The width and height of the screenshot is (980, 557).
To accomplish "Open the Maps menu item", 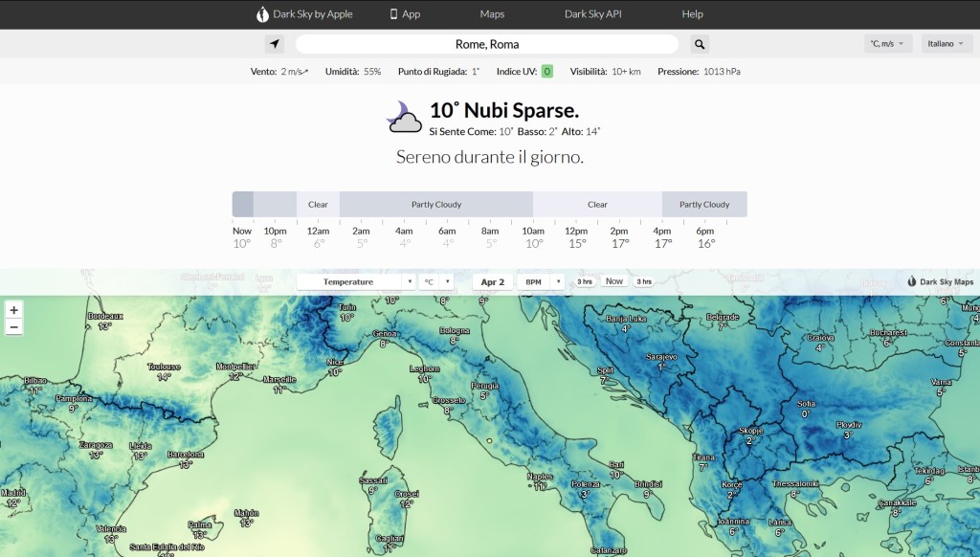I will tap(492, 14).
